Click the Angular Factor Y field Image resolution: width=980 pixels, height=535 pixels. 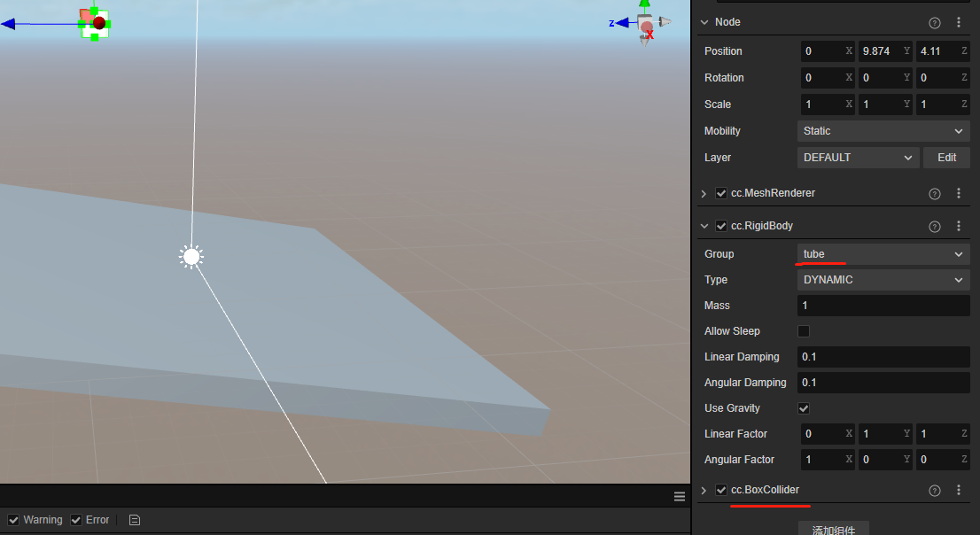[x=885, y=460]
